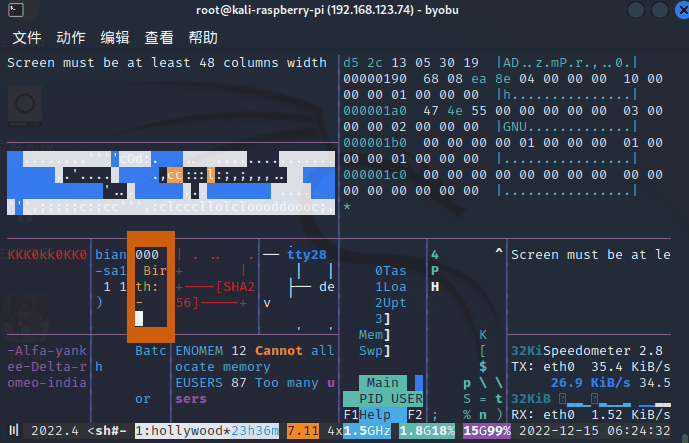Click the 06:24:32 clock
This screenshot has height=443, width=689.
639,430
